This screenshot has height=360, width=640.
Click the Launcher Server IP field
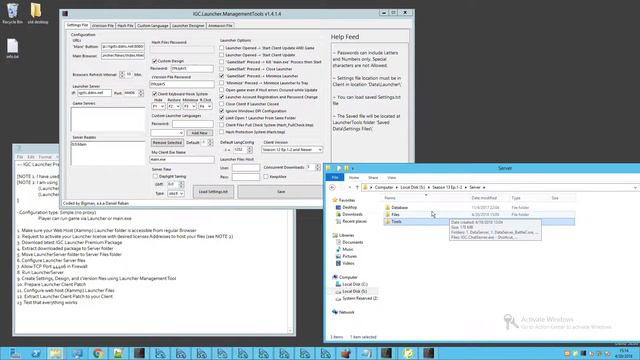pyautogui.click(x=94, y=93)
